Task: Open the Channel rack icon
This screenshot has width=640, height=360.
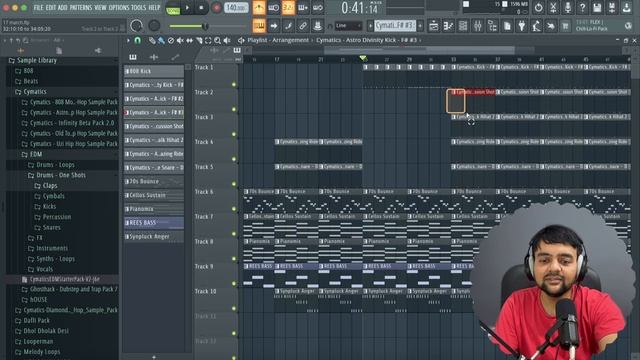Action: point(463,26)
